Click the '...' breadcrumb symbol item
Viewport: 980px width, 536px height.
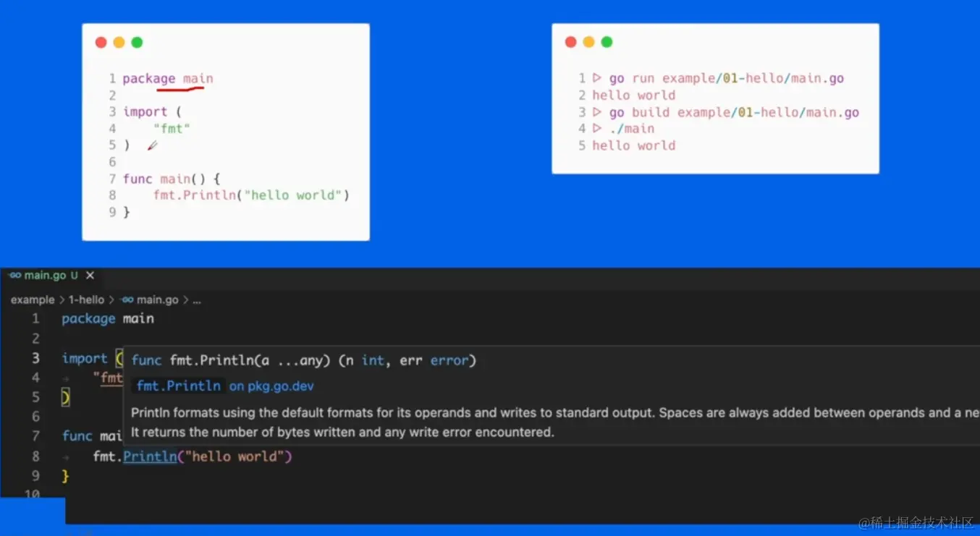click(x=196, y=299)
